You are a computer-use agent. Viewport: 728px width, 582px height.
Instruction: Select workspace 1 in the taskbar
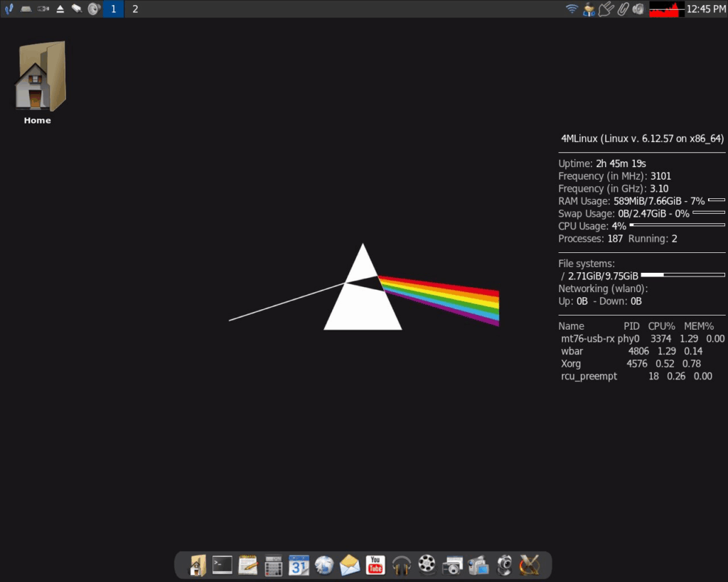coord(114,9)
